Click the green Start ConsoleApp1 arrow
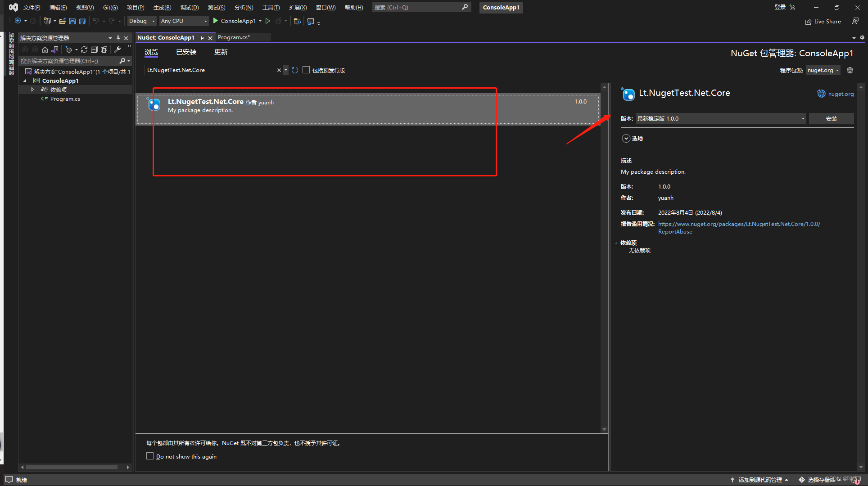This screenshot has height=486, width=868. 216,21
